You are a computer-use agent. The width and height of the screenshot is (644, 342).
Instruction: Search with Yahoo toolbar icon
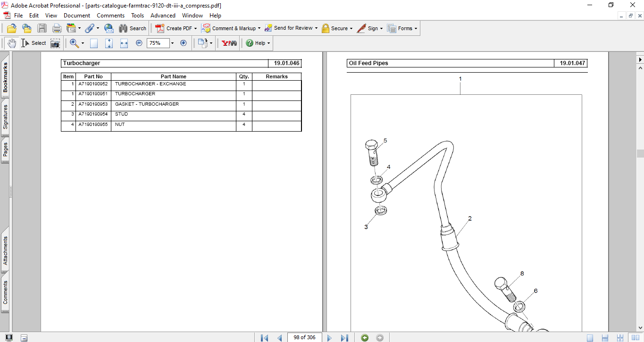coord(228,43)
